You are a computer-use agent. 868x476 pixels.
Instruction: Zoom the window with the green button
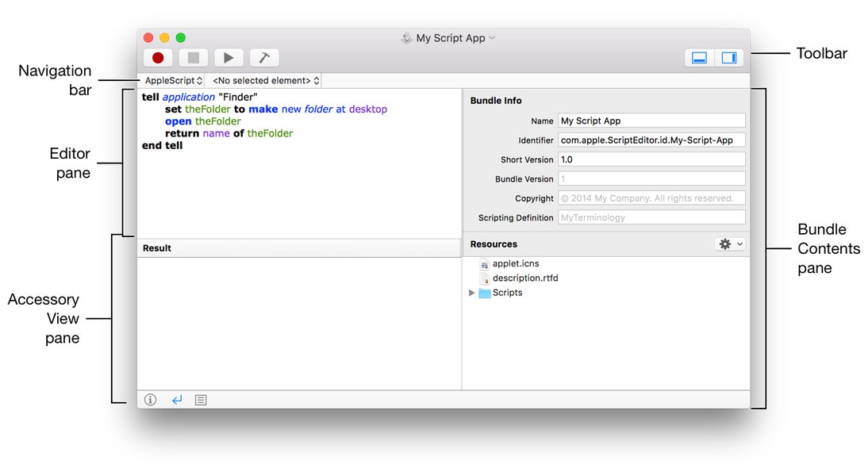pos(180,37)
